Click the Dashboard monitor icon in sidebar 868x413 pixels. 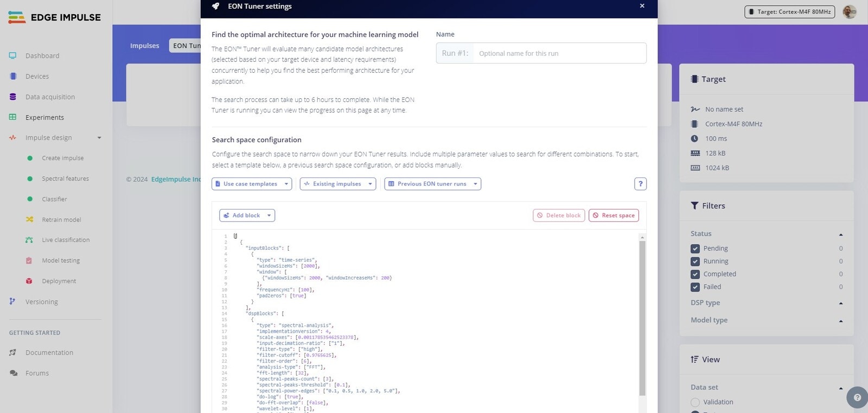pos(12,55)
